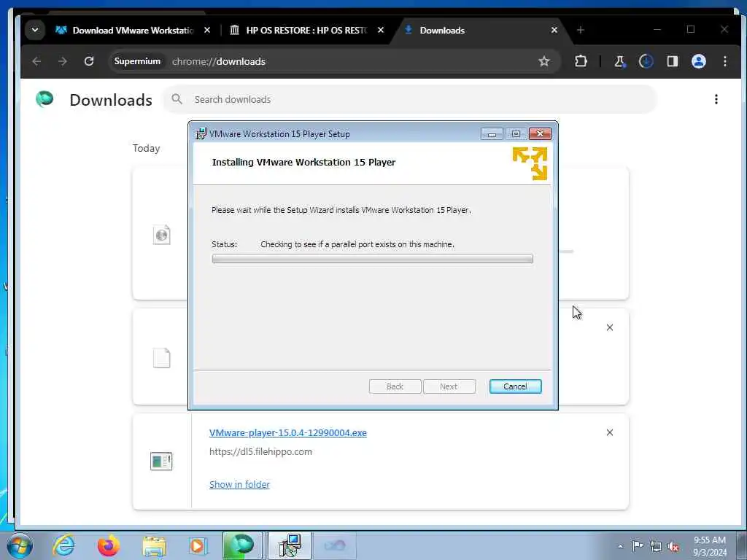Viewport: 747px width, 560px height.
Task: Show hidden system tray icons
Action: (x=620, y=546)
